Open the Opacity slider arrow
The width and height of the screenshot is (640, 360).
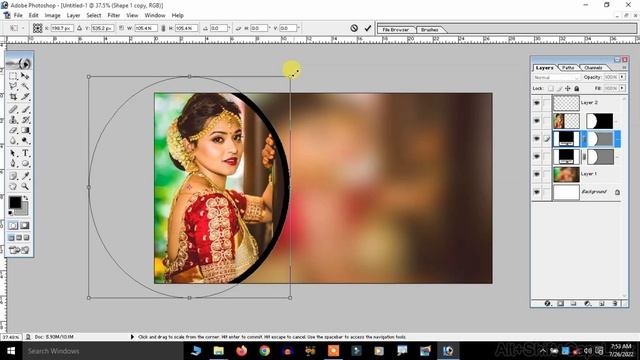point(622,77)
